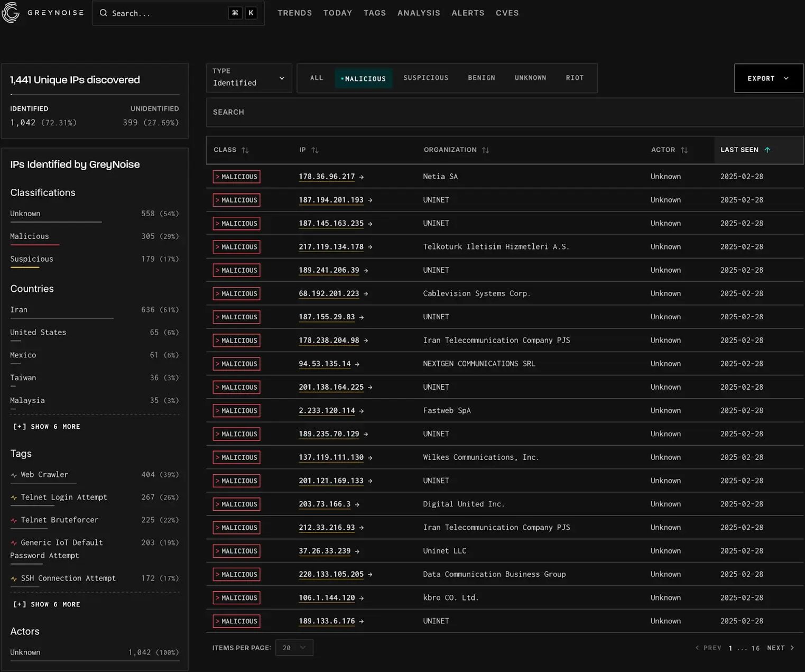Click arrow icon beside 106.1.144.120

click(362, 598)
